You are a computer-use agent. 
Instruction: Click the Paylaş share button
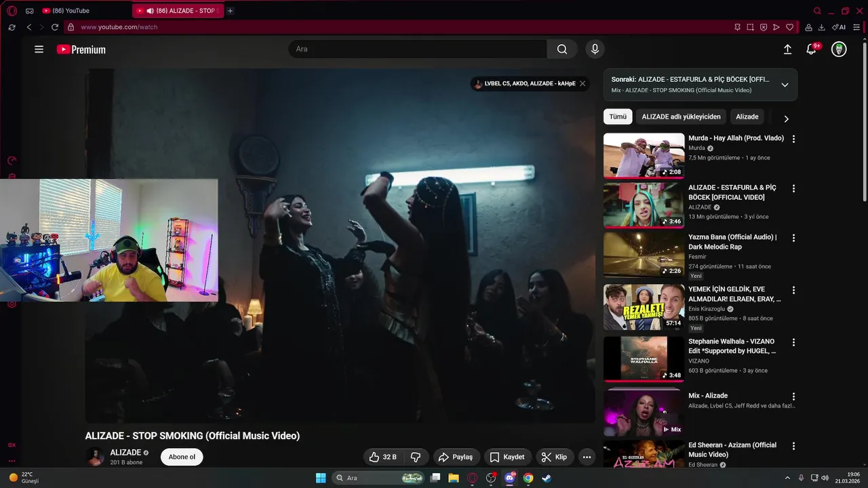click(x=456, y=457)
